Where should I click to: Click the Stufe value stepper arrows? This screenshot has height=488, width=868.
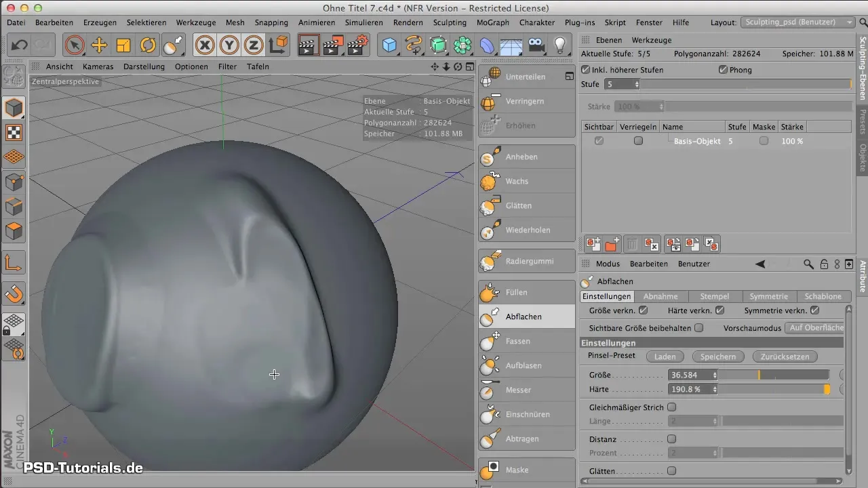636,85
